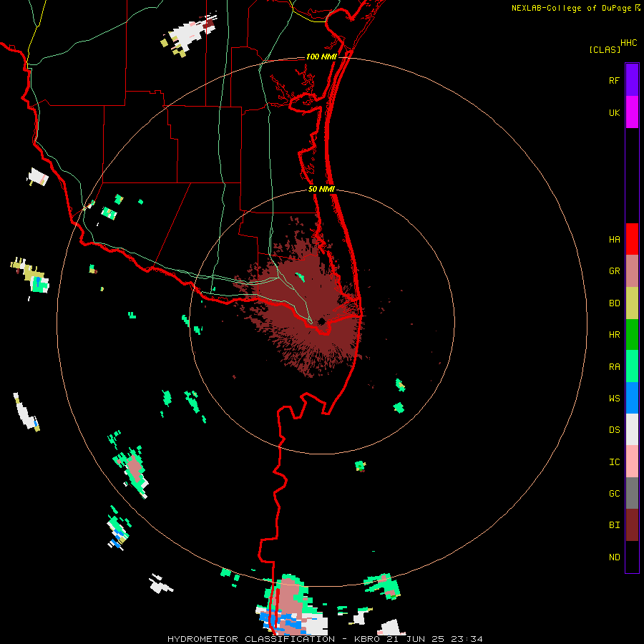Select the GR legend color block
Viewport: 644px width, 644px height.
coord(632,270)
